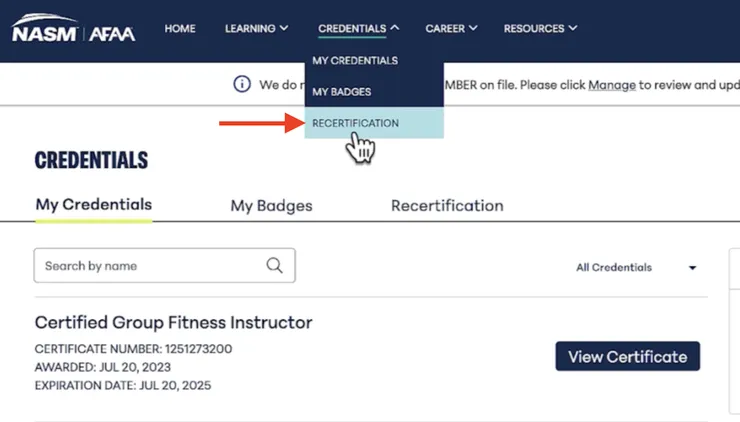The width and height of the screenshot is (740, 422).
Task: Open the Home page
Action: 180,29
